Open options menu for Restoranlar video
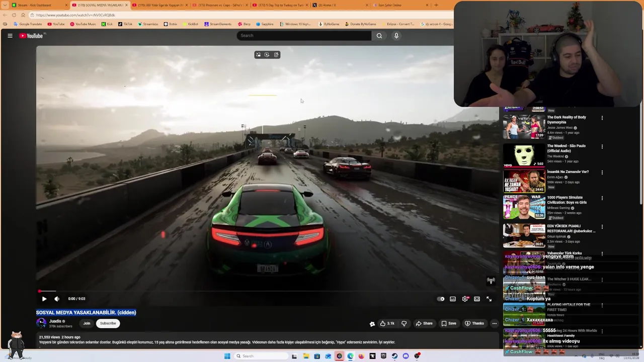The width and height of the screenshot is (644, 362). click(602, 227)
